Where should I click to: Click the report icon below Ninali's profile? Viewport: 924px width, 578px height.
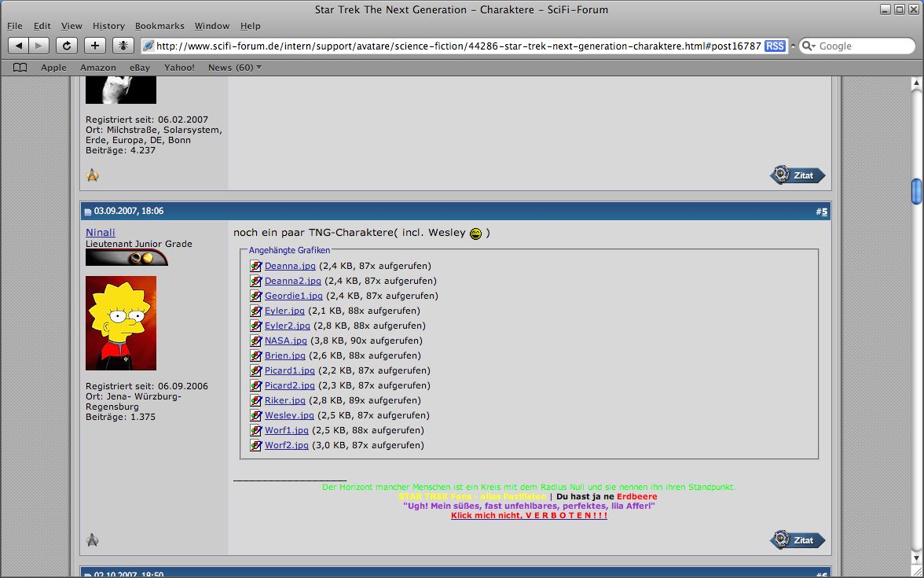pos(93,540)
